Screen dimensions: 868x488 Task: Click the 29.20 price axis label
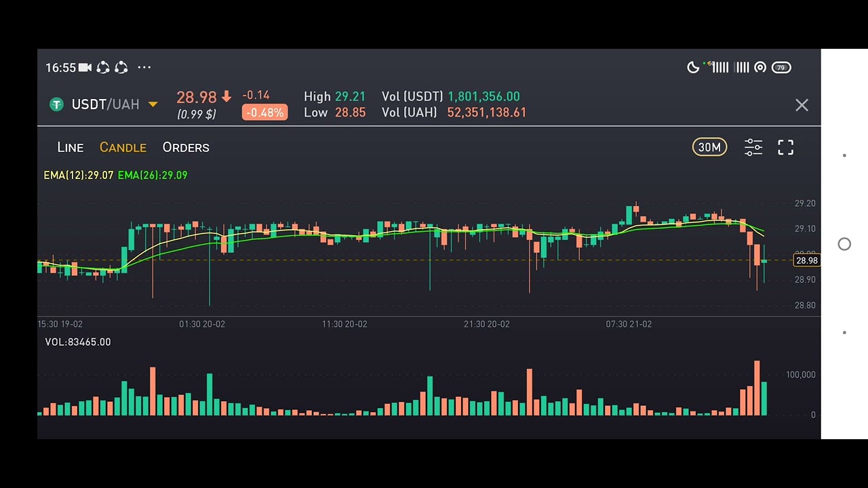click(805, 203)
